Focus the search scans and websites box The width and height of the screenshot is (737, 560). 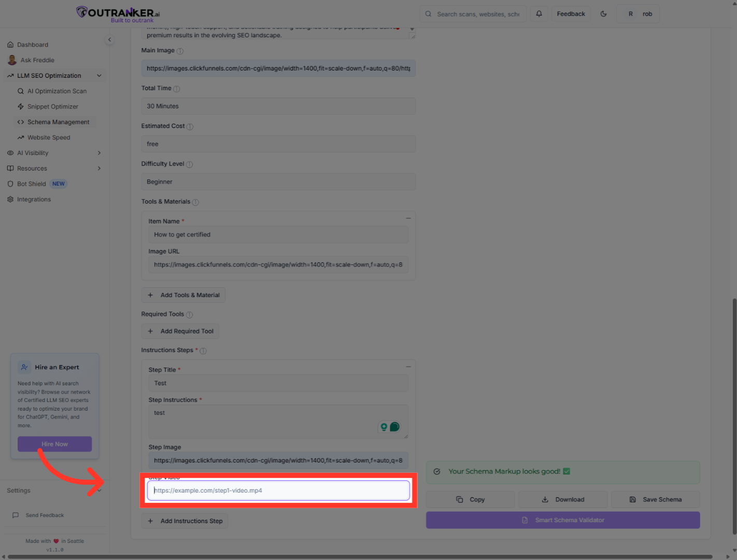pyautogui.click(x=473, y=14)
